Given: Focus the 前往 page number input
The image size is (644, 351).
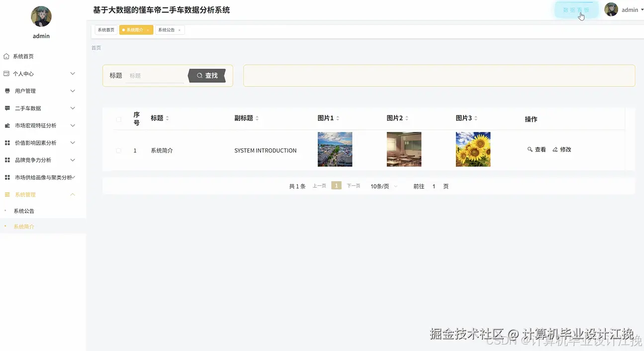Looking at the screenshot, I should coord(434,186).
